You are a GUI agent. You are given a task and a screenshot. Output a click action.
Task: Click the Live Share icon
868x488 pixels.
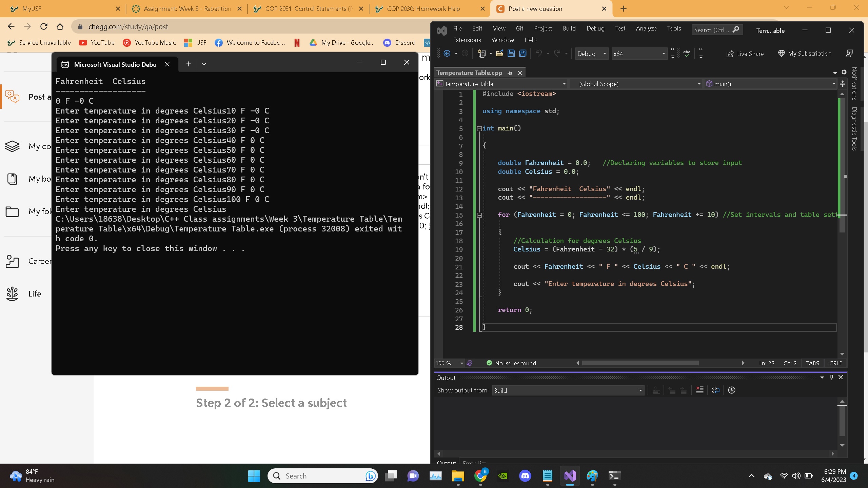pos(730,54)
